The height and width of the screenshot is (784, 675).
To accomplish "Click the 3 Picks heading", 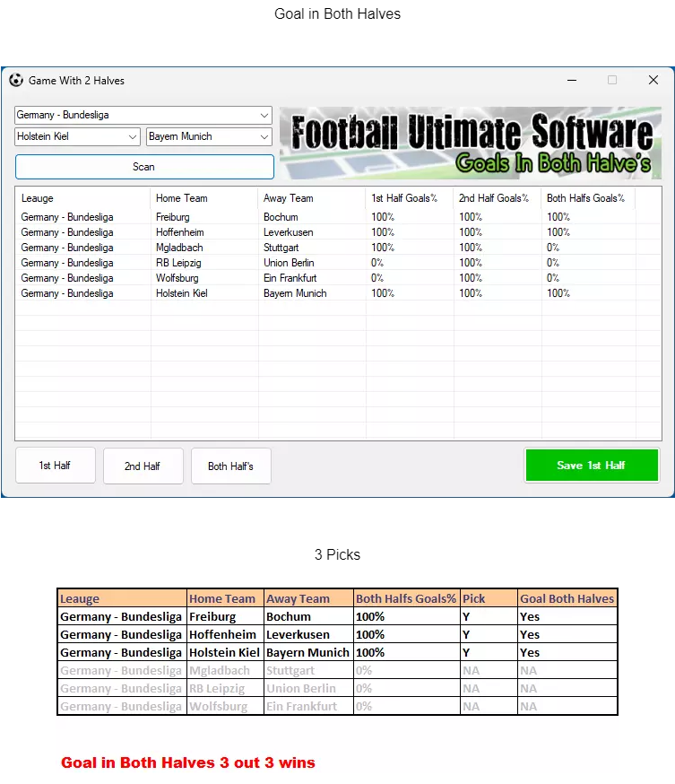I will (x=337, y=554).
